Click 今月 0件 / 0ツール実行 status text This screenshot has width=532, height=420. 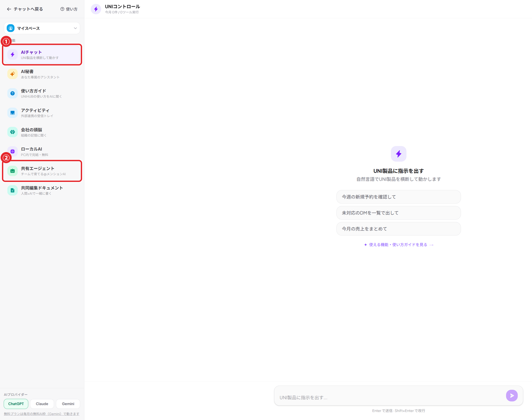click(122, 12)
